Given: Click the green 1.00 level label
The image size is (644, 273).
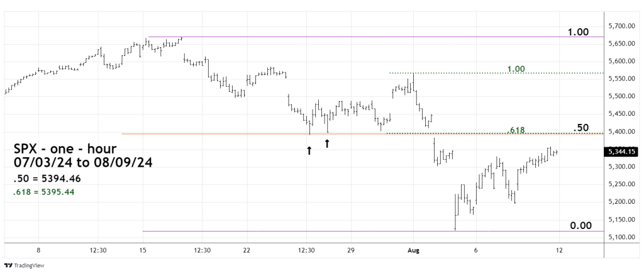Looking at the screenshot, I should pyautogui.click(x=517, y=69).
